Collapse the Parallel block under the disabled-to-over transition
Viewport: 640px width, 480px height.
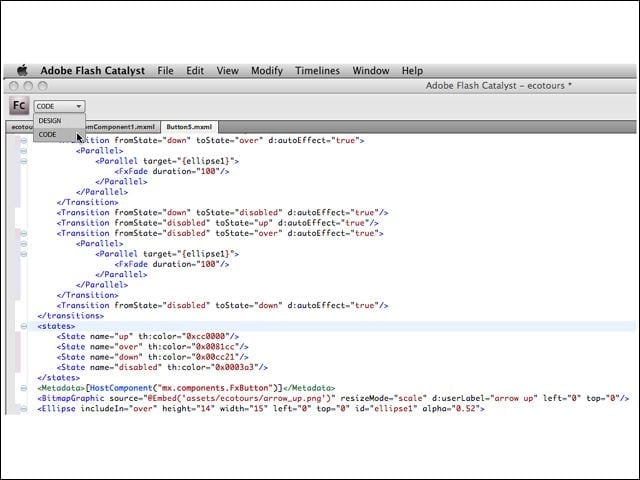24,244
